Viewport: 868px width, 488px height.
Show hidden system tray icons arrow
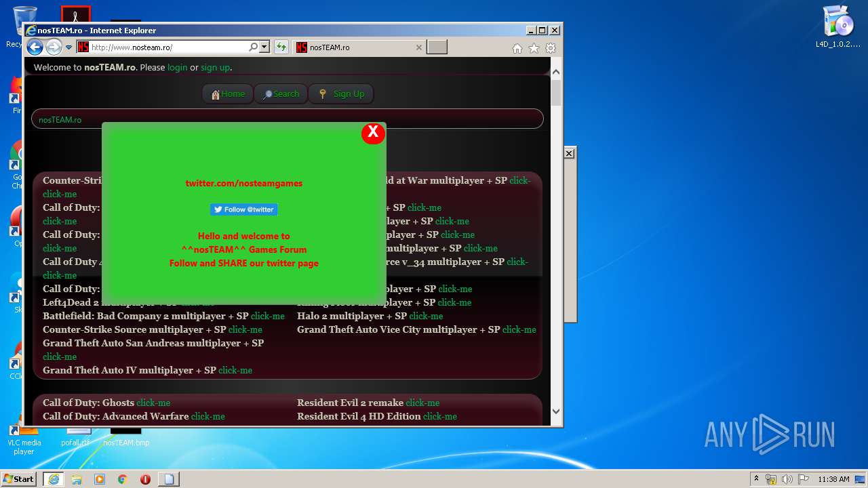(x=757, y=479)
